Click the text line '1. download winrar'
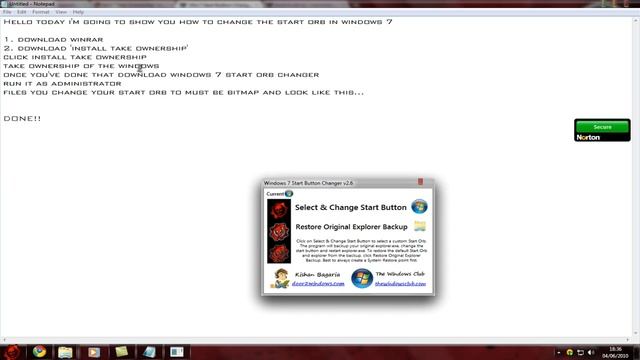The width and height of the screenshot is (640, 360). click(x=53, y=40)
